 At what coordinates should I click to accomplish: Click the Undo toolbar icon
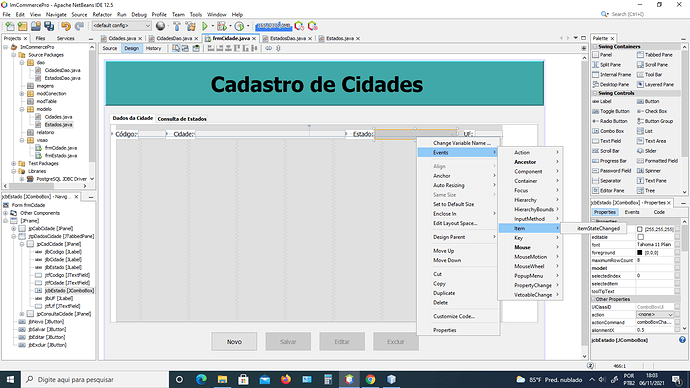coord(66,26)
